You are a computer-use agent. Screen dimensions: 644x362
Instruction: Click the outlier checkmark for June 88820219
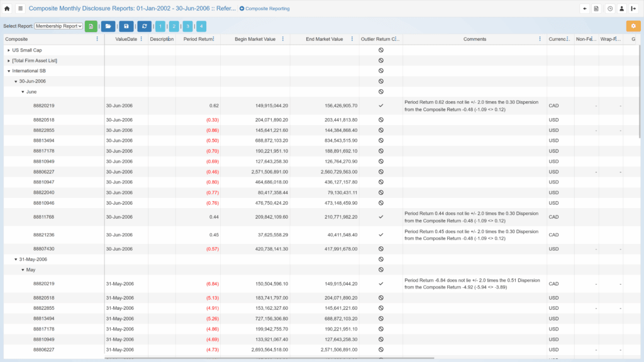[380, 106]
